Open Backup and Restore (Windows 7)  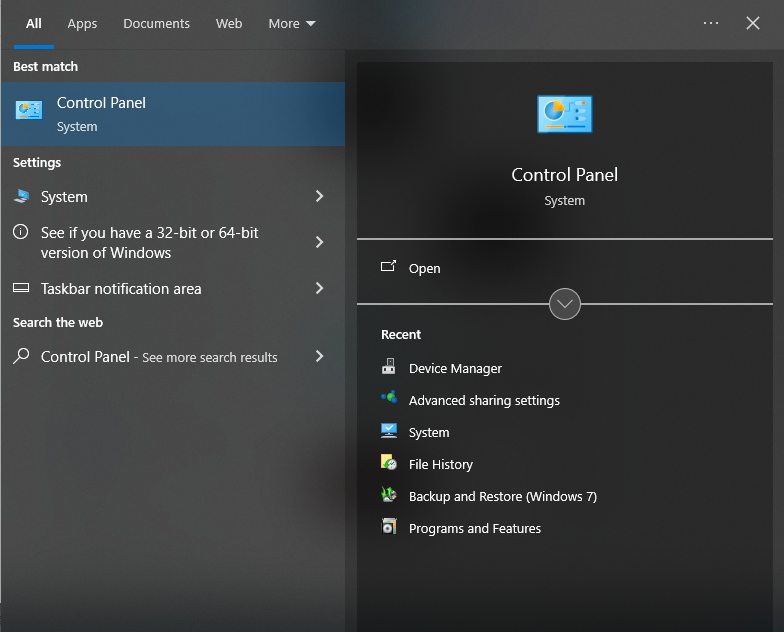point(502,496)
